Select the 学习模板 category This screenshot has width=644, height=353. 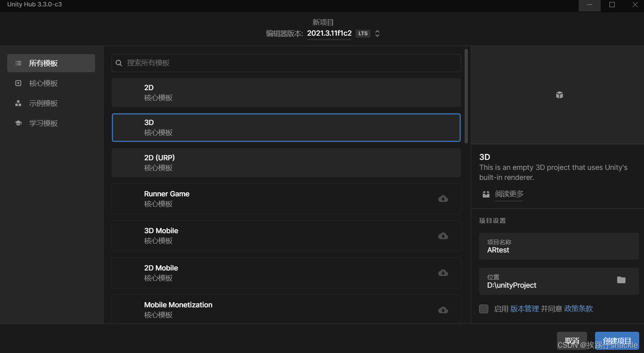(51, 123)
